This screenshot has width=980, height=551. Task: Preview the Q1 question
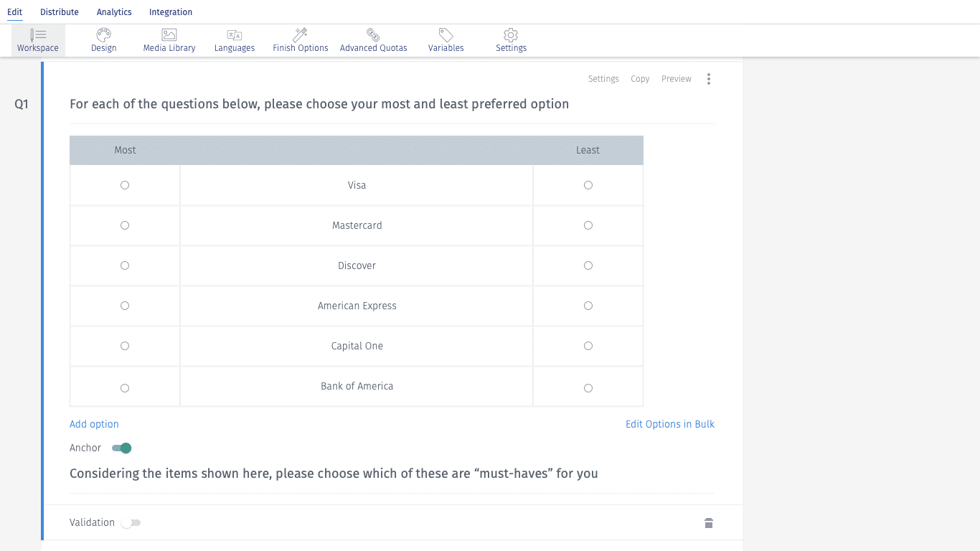(x=677, y=79)
